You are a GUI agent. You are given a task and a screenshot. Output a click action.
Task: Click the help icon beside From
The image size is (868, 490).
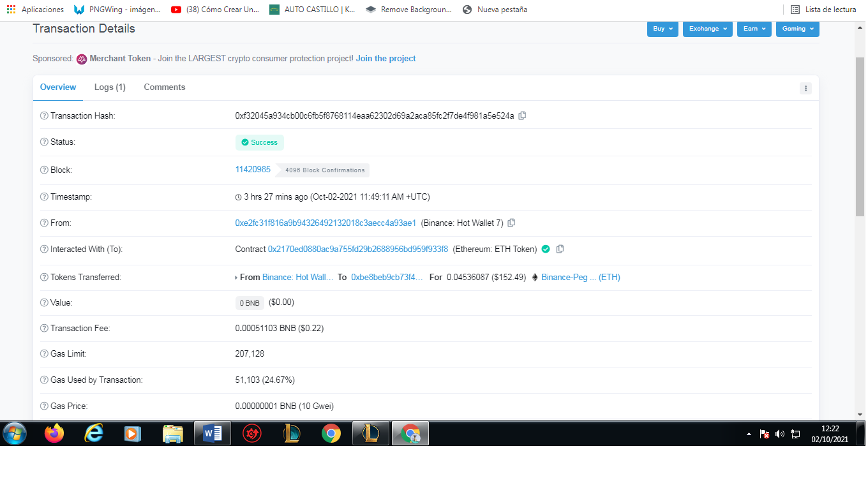(x=44, y=223)
